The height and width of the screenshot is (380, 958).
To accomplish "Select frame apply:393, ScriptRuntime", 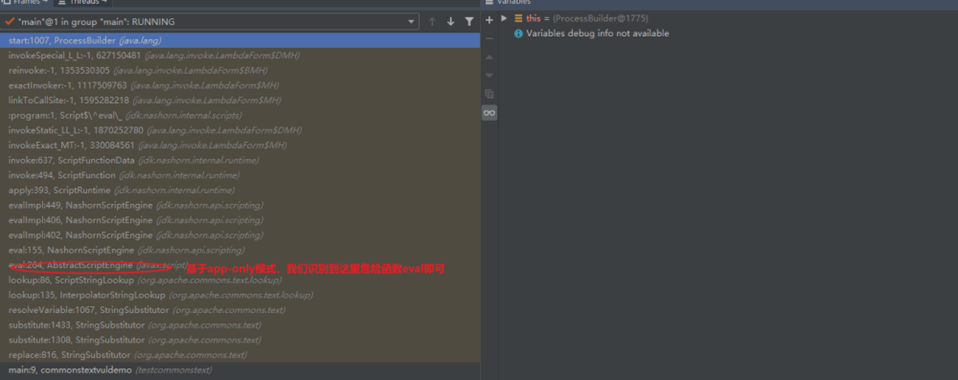I will pos(240,190).
